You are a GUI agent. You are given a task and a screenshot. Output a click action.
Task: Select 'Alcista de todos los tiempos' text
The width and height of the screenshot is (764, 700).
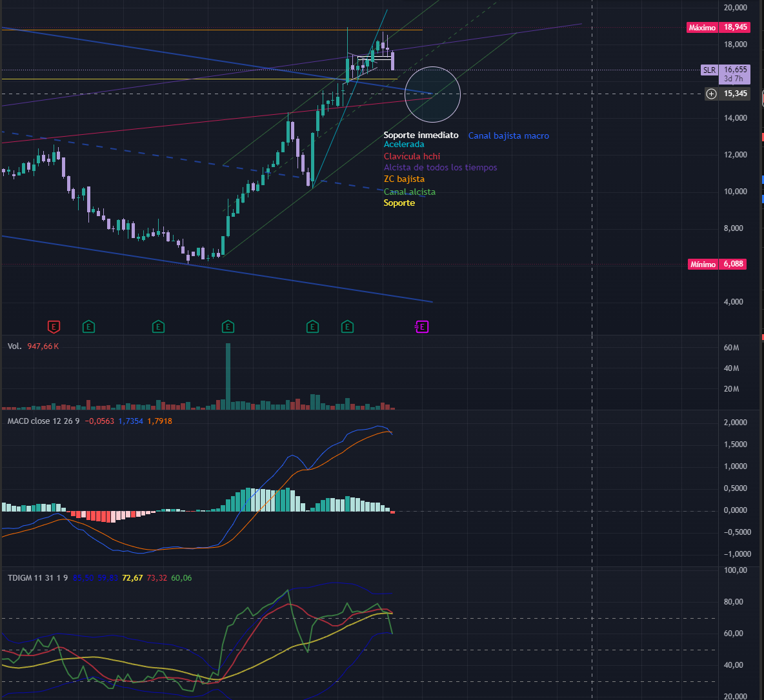tap(440, 168)
